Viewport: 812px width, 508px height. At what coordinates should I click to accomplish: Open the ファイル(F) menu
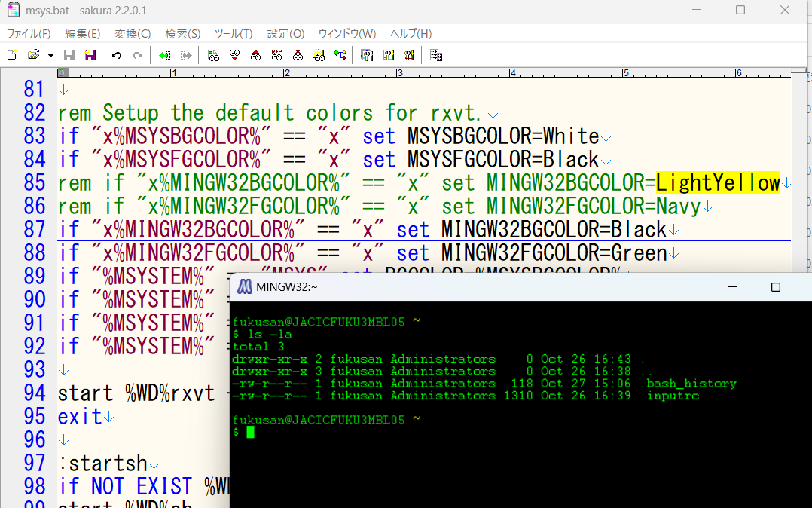[x=29, y=34]
